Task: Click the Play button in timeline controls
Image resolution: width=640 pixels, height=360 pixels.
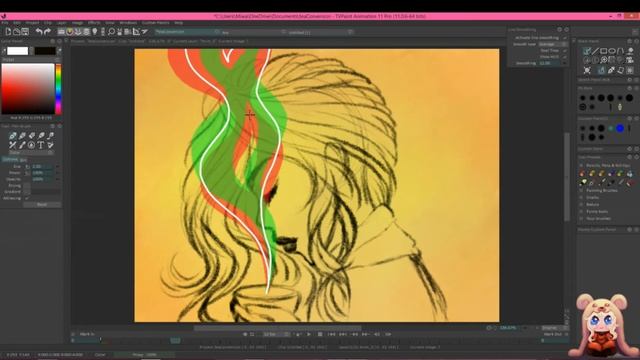Action: point(309,334)
